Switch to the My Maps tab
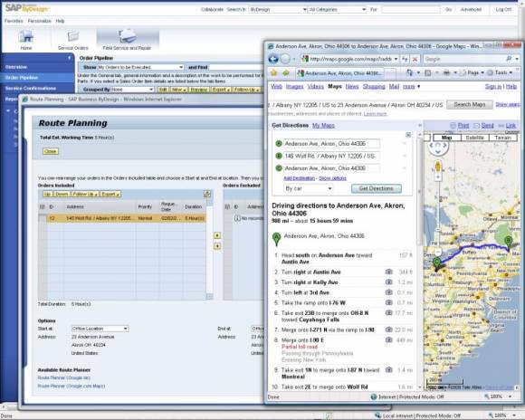Viewport: 525px width, 420px height. pos(323,125)
